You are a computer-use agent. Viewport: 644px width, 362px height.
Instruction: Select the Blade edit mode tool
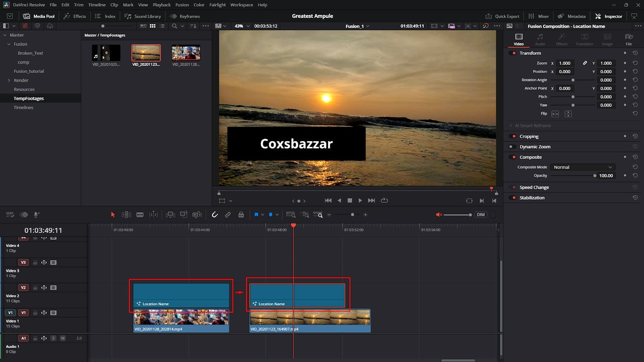click(140, 214)
